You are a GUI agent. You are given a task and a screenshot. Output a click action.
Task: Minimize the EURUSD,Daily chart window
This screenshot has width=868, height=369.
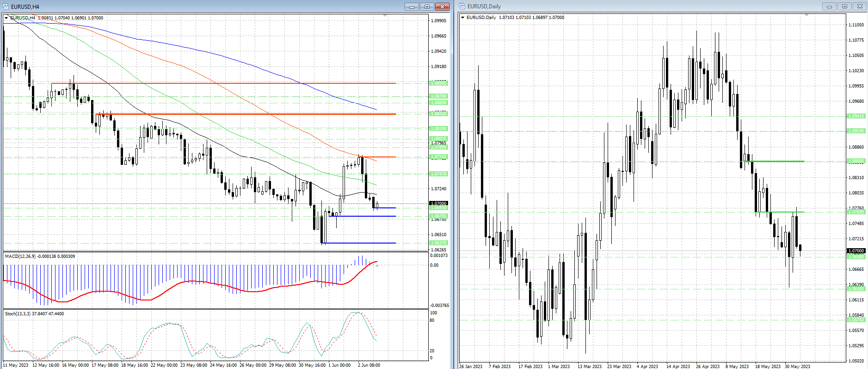829,6
